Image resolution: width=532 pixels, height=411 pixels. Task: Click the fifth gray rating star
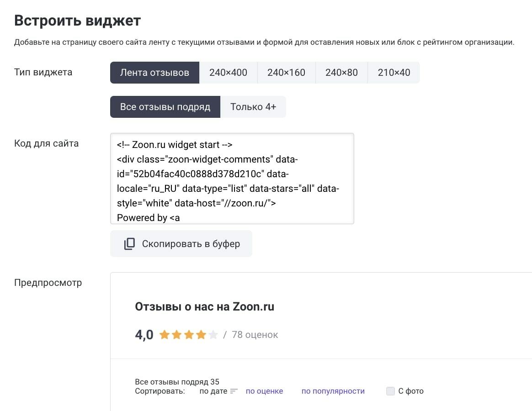coord(213,335)
